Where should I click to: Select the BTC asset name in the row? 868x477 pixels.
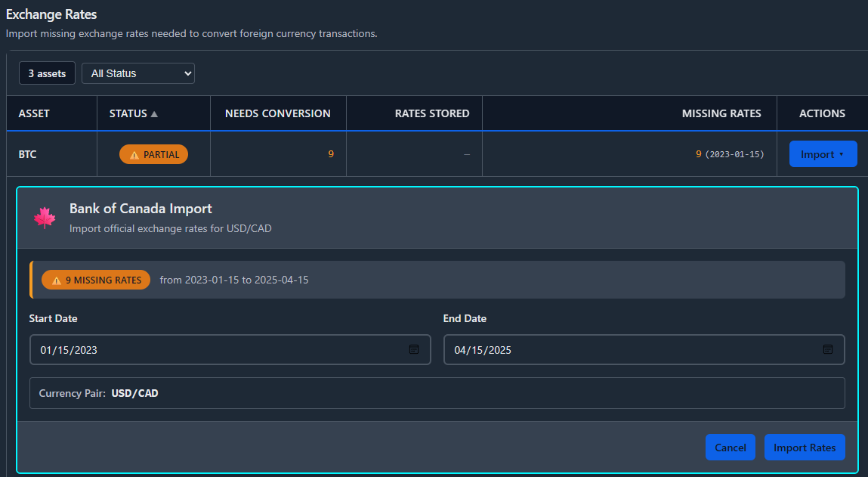[x=28, y=154]
